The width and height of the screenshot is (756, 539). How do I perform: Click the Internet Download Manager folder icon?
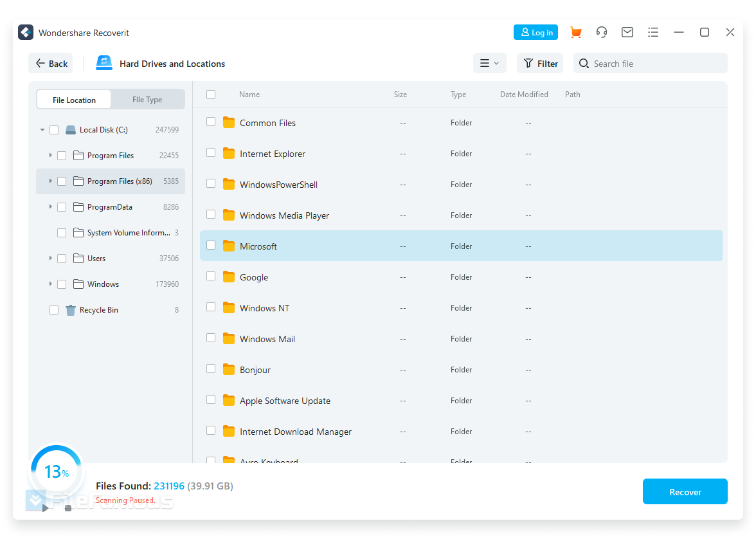point(229,432)
